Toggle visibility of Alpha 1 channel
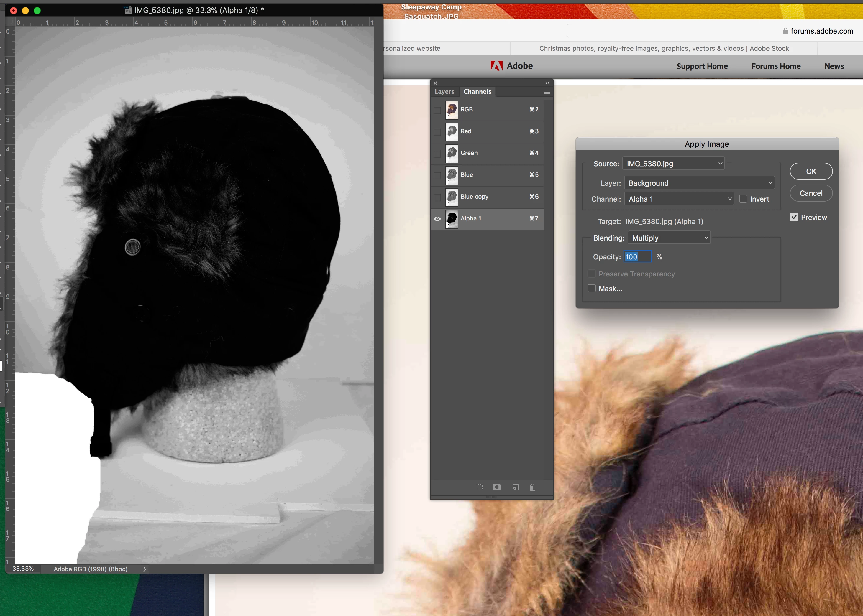This screenshot has height=616, width=863. tap(437, 219)
